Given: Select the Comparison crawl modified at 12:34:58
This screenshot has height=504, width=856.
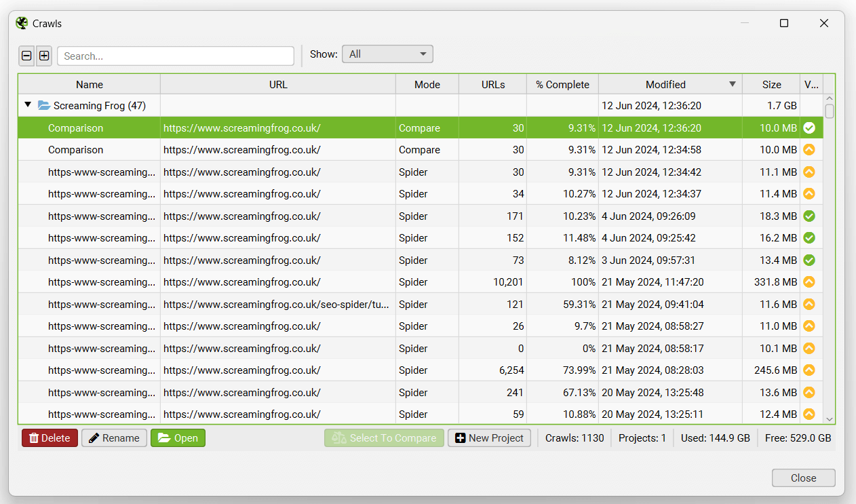Looking at the screenshot, I should tap(271, 149).
